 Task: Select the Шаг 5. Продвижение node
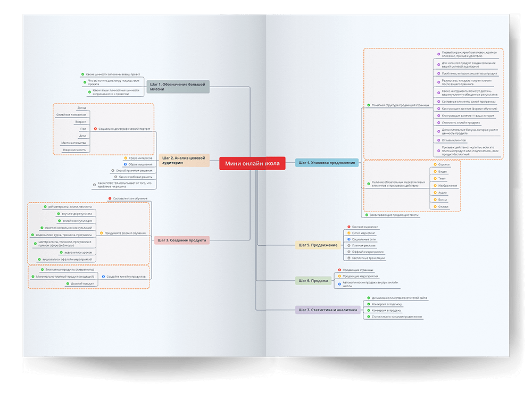tap(318, 245)
